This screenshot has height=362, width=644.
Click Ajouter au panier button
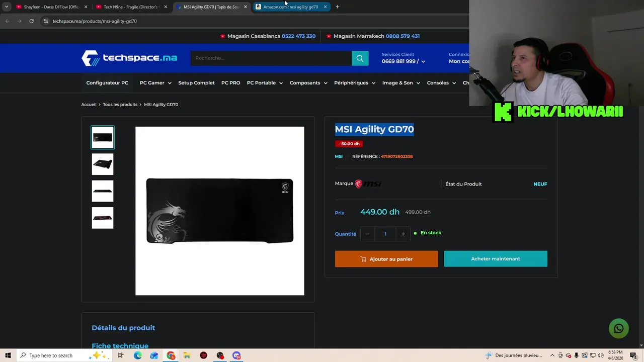pyautogui.click(x=386, y=259)
